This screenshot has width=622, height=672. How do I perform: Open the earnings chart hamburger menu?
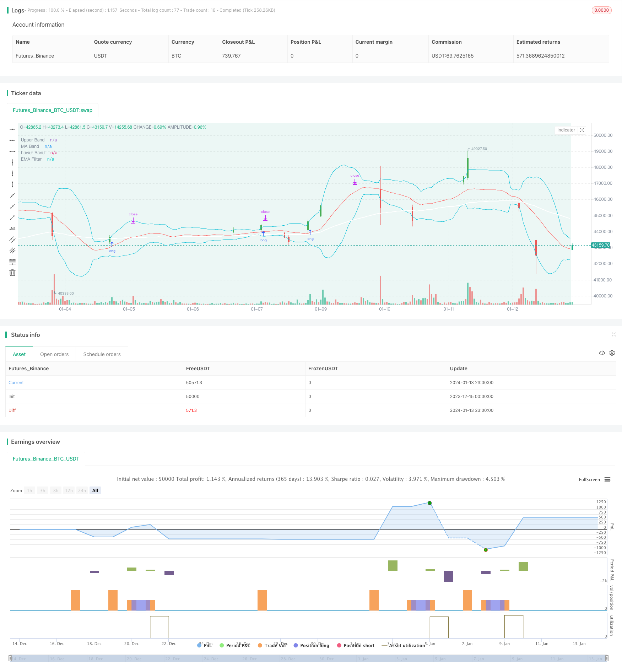(x=607, y=479)
